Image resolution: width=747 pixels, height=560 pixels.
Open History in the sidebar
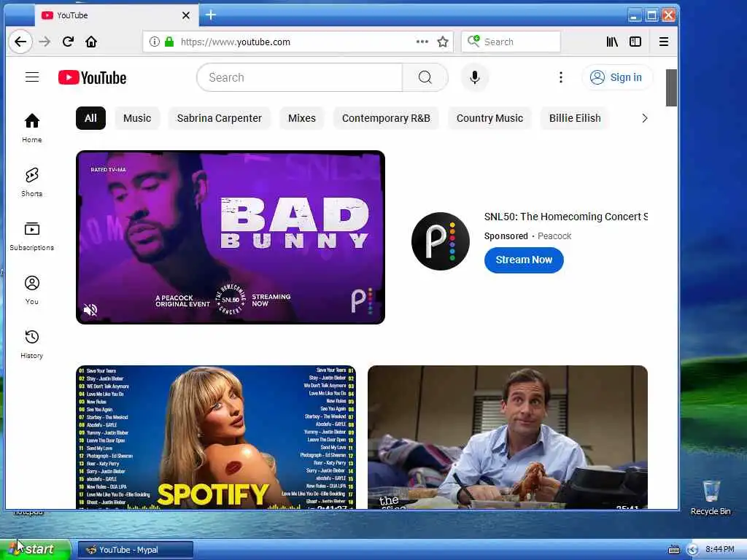pos(32,344)
